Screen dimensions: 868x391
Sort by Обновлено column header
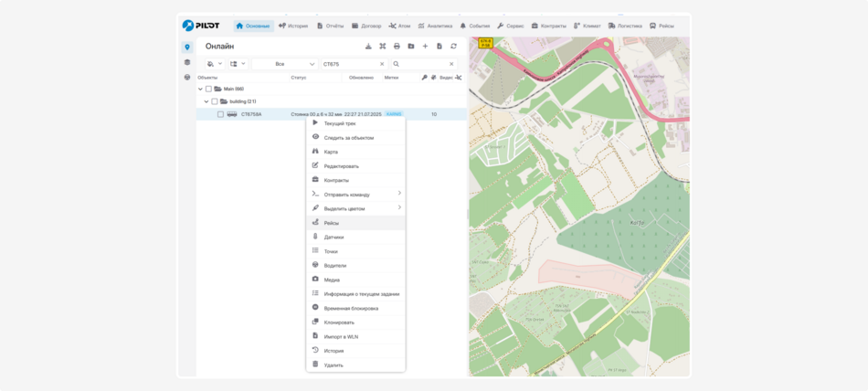[362, 78]
